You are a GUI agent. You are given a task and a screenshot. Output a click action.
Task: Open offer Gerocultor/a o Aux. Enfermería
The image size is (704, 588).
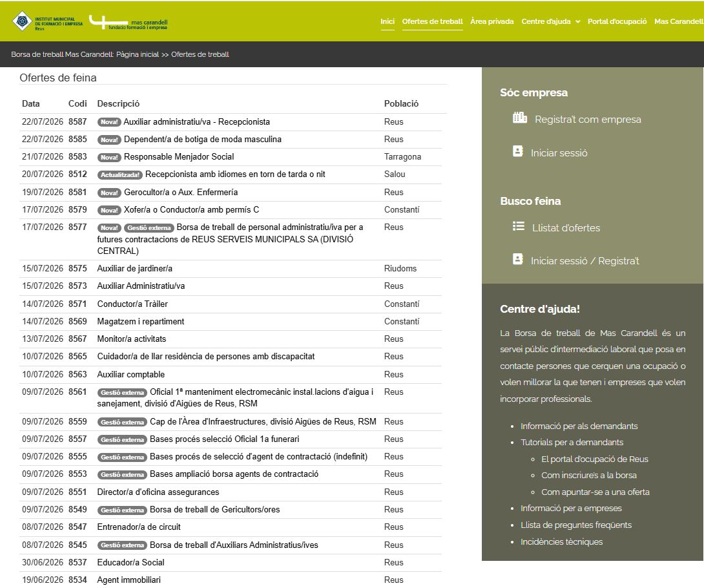pos(181,193)
